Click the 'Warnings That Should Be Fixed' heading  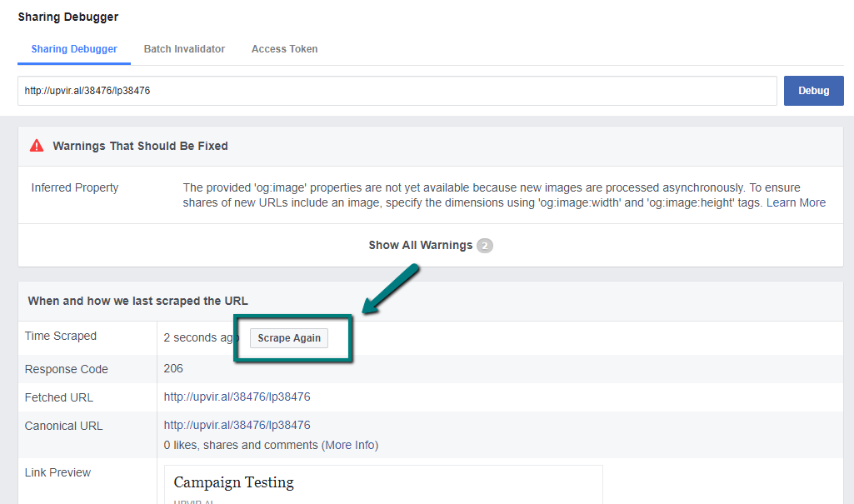[x=140, y=146]
